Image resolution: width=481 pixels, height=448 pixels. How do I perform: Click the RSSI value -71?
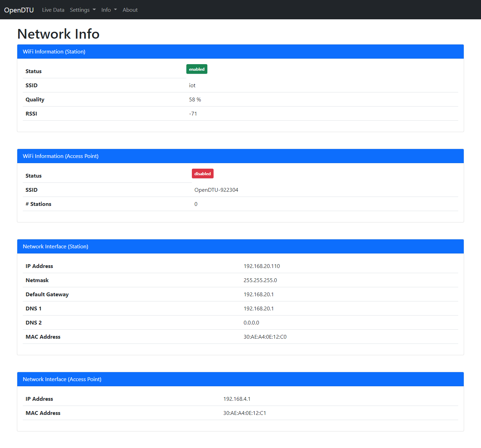[x=193, y=114]
